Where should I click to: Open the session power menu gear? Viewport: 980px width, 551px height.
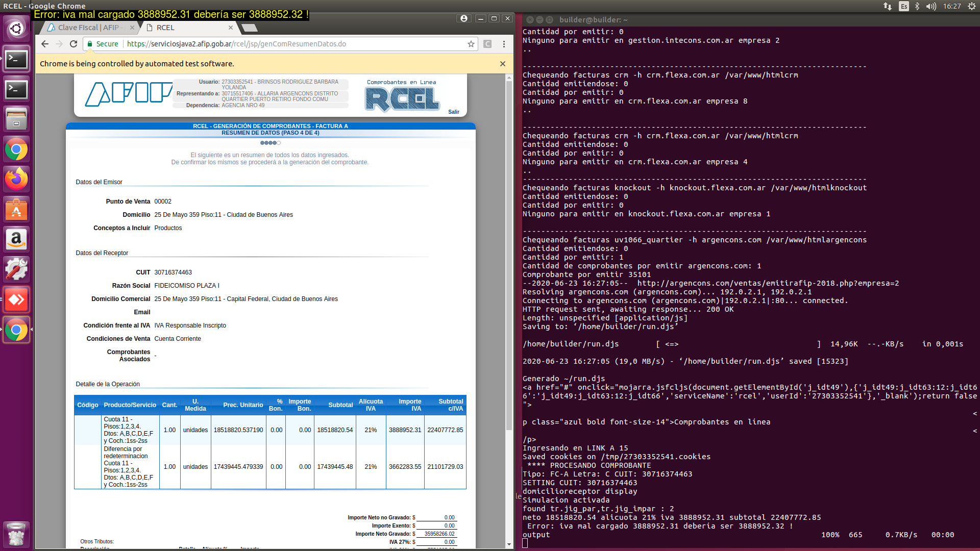point(972,6)
